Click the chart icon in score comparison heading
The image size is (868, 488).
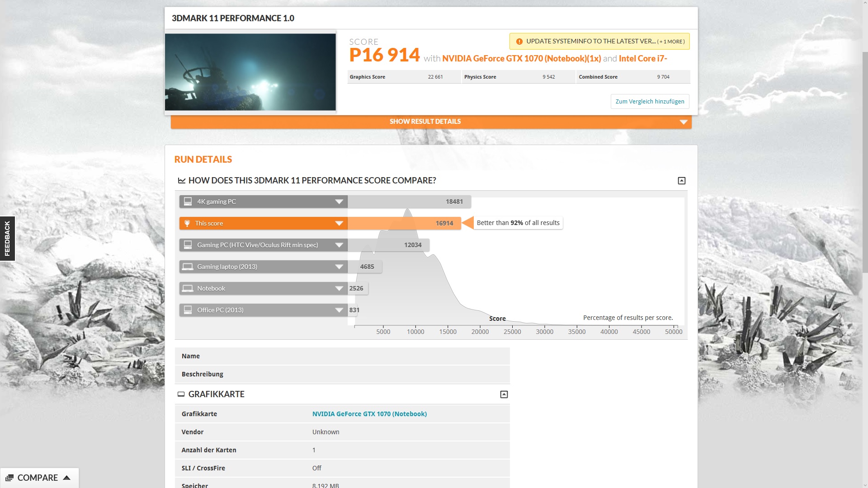coord(182,181)
